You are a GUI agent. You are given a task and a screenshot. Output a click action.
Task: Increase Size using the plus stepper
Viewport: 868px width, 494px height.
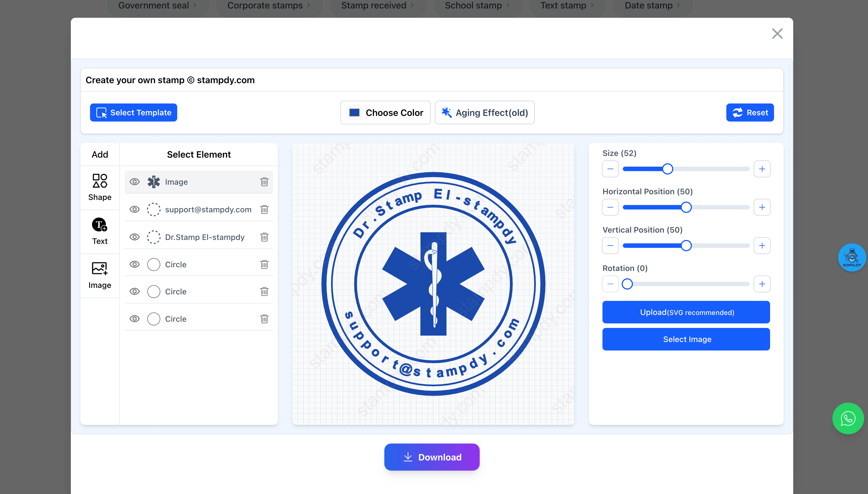click(x=762, y=169)
